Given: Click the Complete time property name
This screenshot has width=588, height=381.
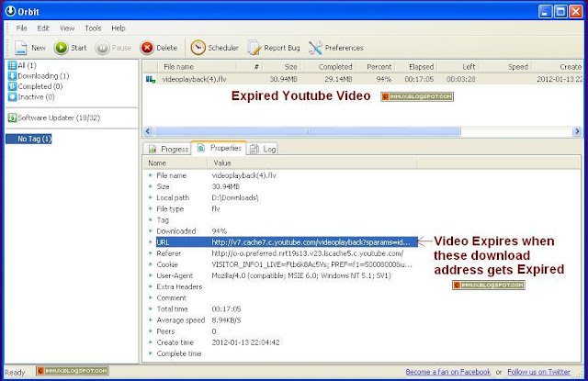Looking at the screenshot, I should point(179,354).
